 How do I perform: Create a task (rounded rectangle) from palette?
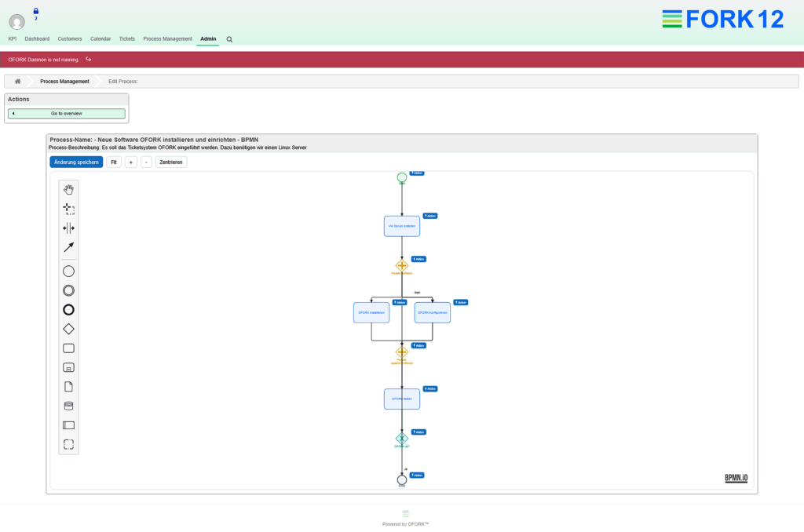(68, 348)
